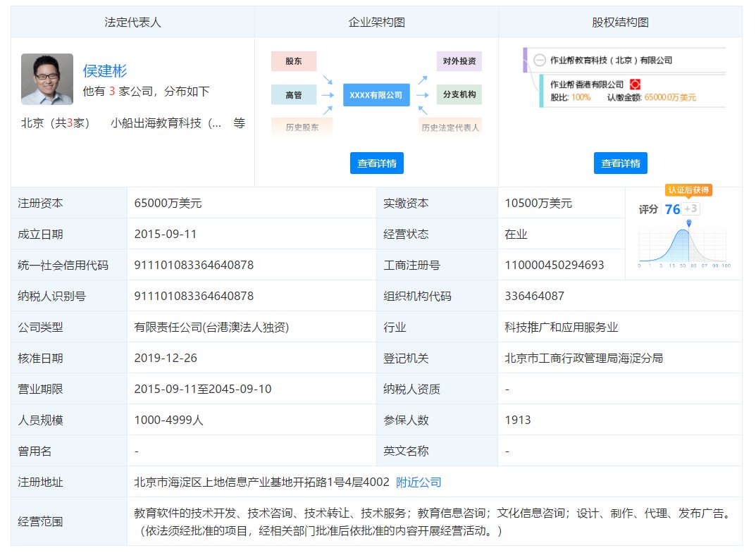Click the 小船出海教育科技 company entry
Screen dimensions: 756x555
(166, 123)
